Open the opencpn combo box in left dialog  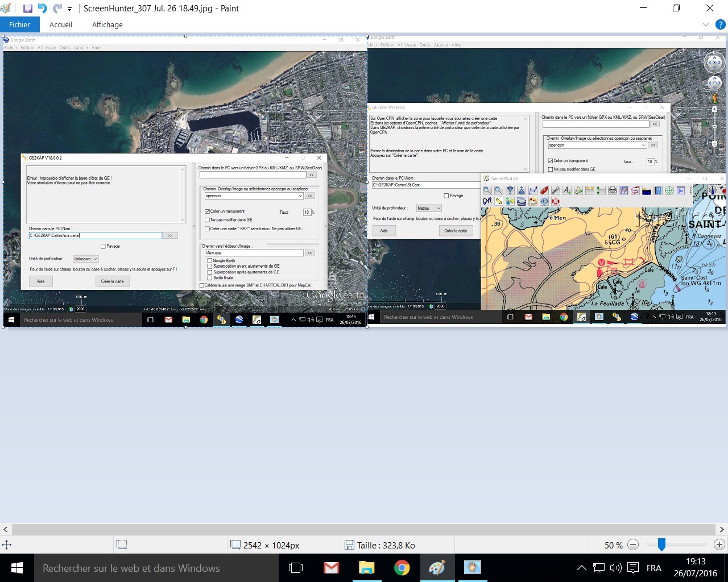254,196
